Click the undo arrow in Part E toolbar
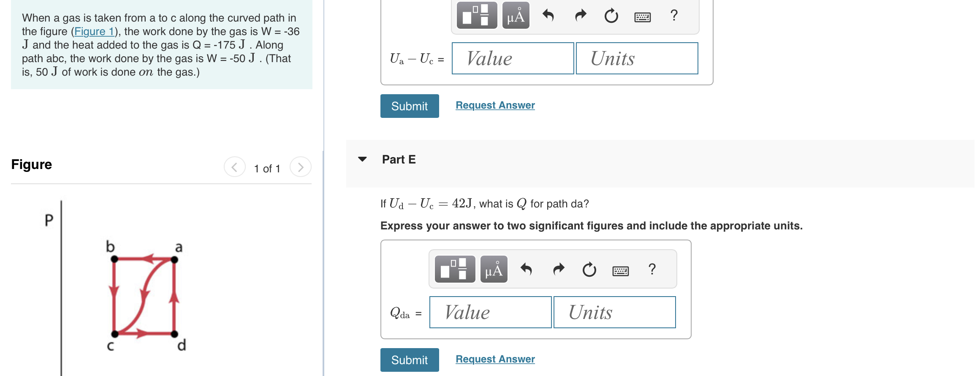The width and height of the screenshot is (980, 376). pyautogui.click(x=527, y=269)
